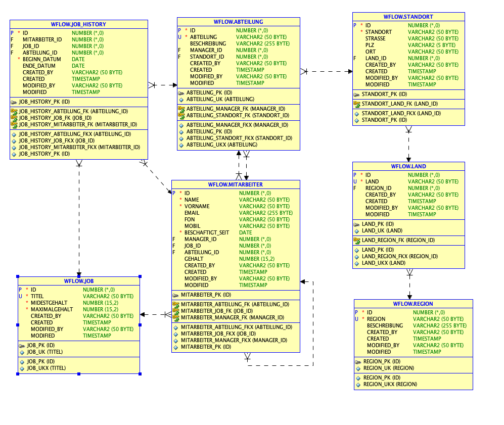This screenshot has height=425, width=504.
Task: Select the WFLOW.ABTEILUNG table title
Action: (x=239, y=22)
